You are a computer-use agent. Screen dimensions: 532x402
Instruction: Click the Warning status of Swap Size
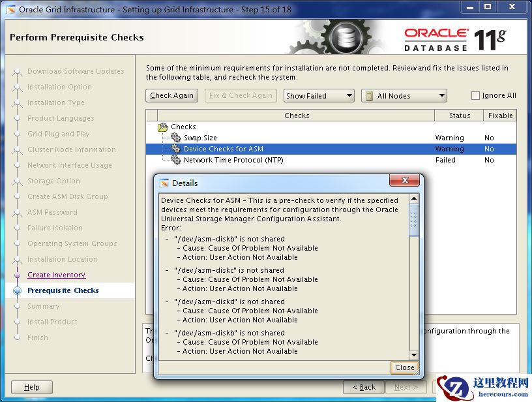pyautogui.click(x=450, y=138)
